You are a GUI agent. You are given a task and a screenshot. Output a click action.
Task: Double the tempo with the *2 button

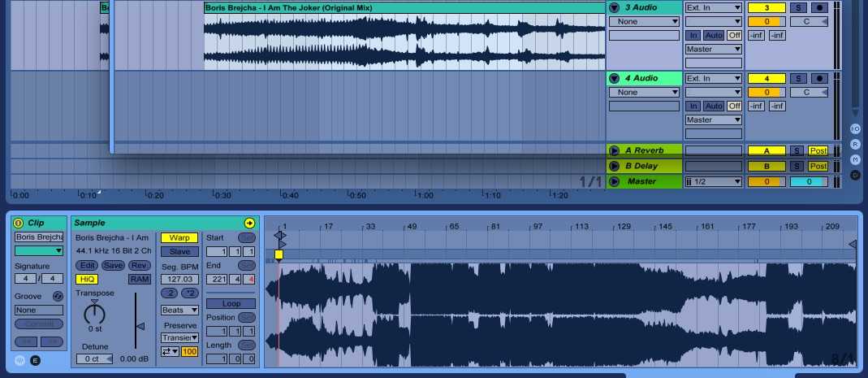(x=190, y=293)
